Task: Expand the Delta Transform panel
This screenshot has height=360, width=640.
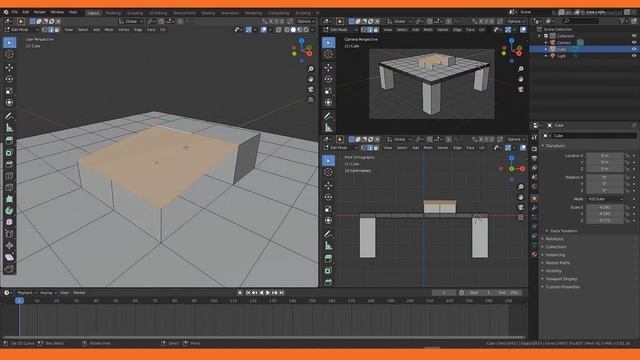Action: [563, 231]
